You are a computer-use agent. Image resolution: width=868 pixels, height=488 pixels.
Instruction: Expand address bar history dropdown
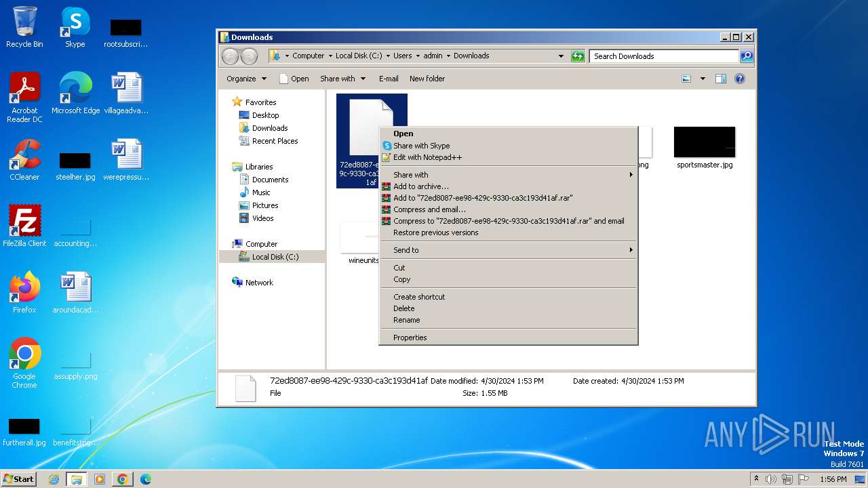[x=561, y=56]
